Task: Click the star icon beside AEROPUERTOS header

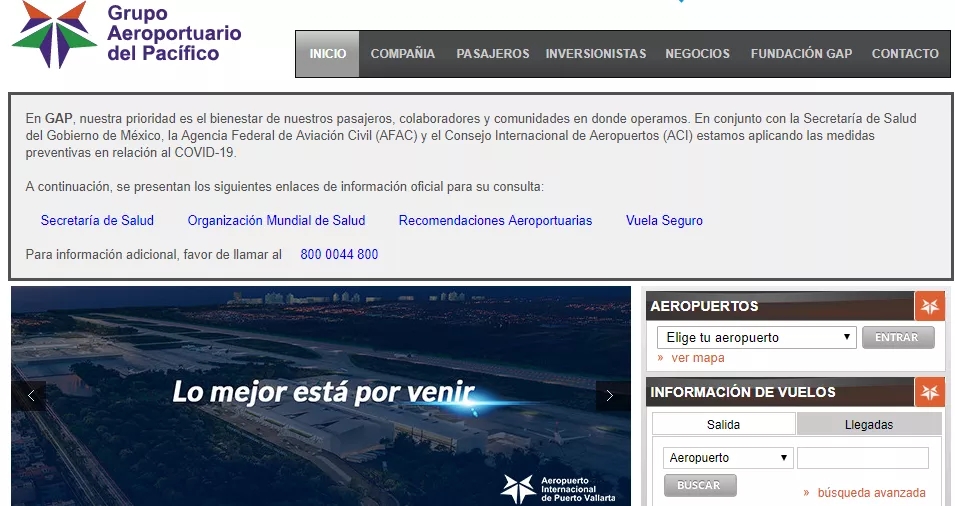Action: (x=929, y=306)
